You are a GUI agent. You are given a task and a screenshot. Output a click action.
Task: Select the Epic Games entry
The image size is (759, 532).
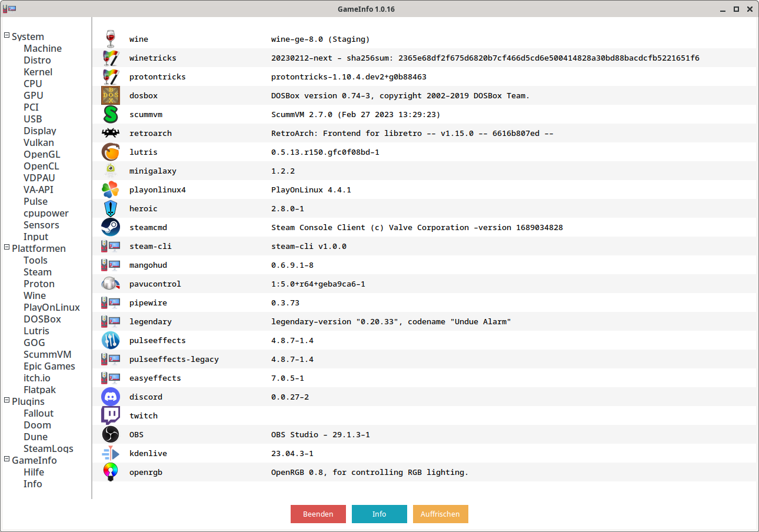tap(49, 366)
